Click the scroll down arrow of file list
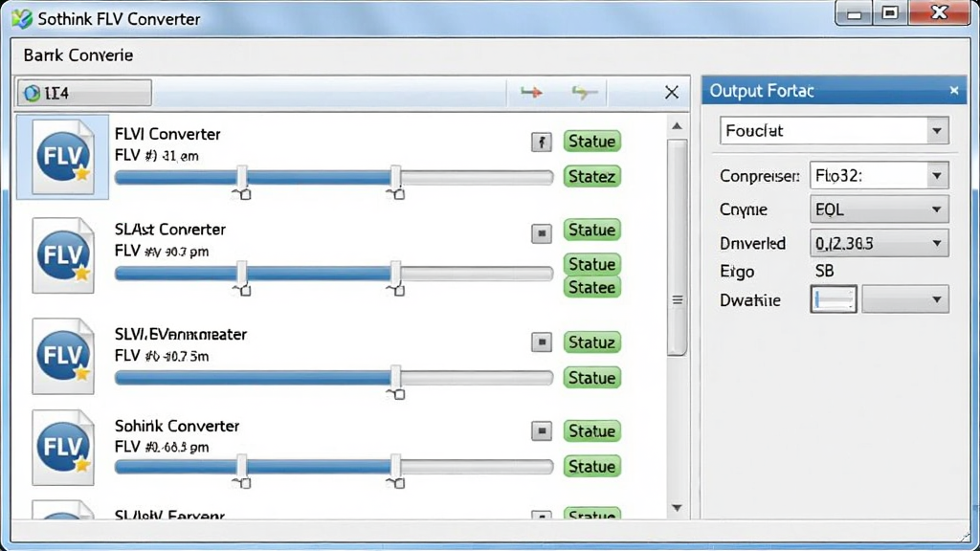The image size is (980, 551). tap(677, 508)
